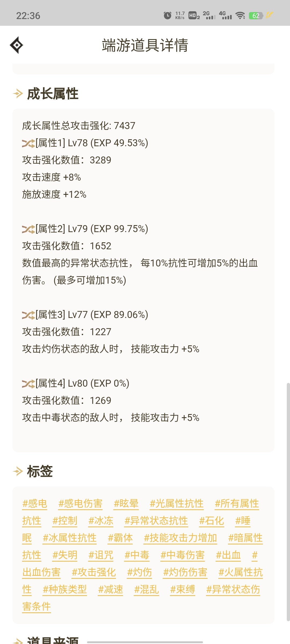Select the #眩晕 tag

pos(126,504)
